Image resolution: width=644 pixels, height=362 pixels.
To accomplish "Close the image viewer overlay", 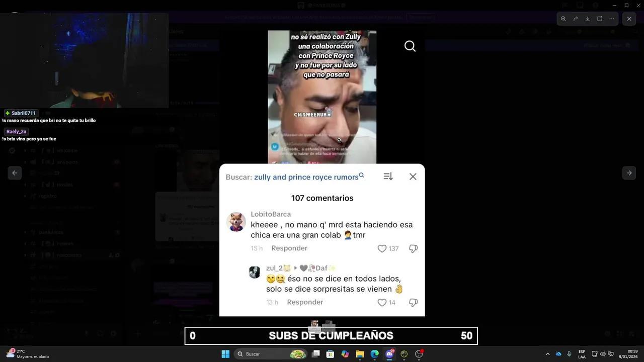I will click(x=629, y=19).
